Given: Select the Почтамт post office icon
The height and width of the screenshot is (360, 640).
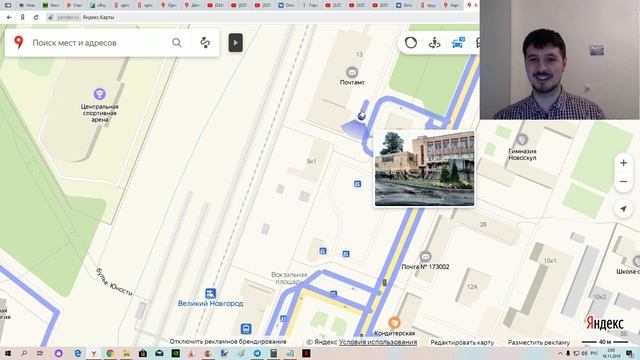Looking at the screenshot, I should pos(352,72).
